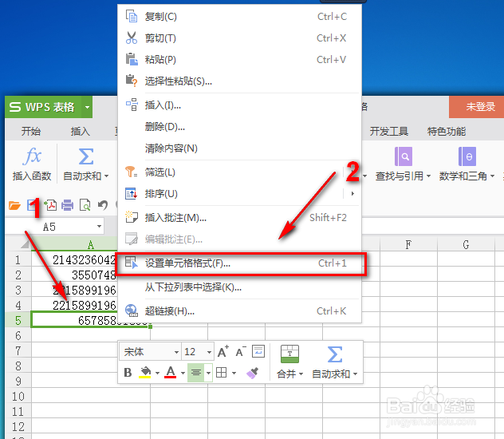
Task: Toggle Bold in the mini toolbar
Action: 128,373
